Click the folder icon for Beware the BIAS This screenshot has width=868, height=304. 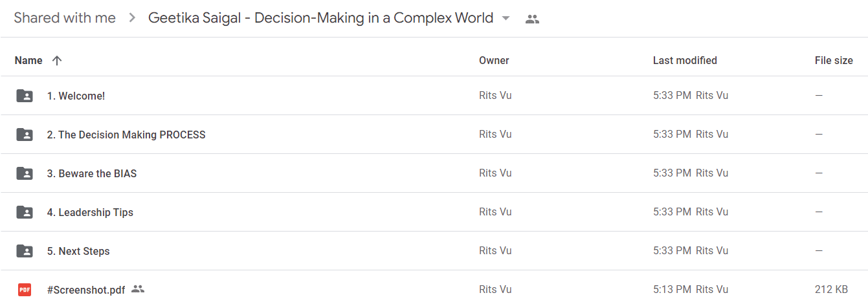[25, 173]
